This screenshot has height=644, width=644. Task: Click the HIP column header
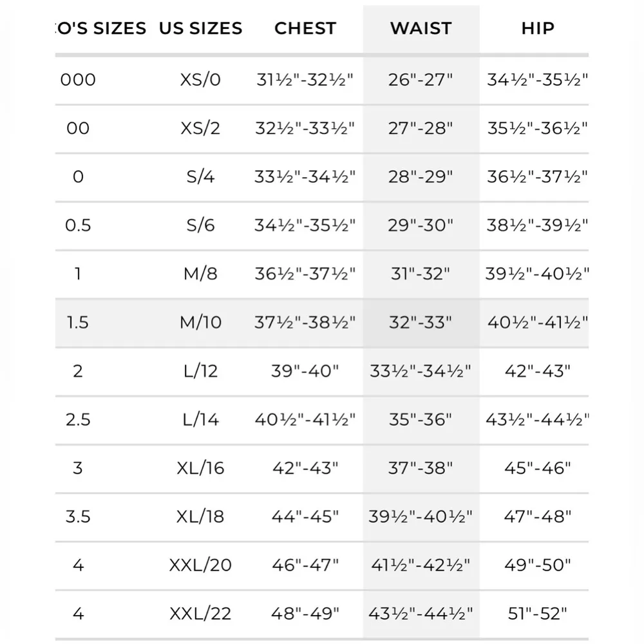(538, 28)
